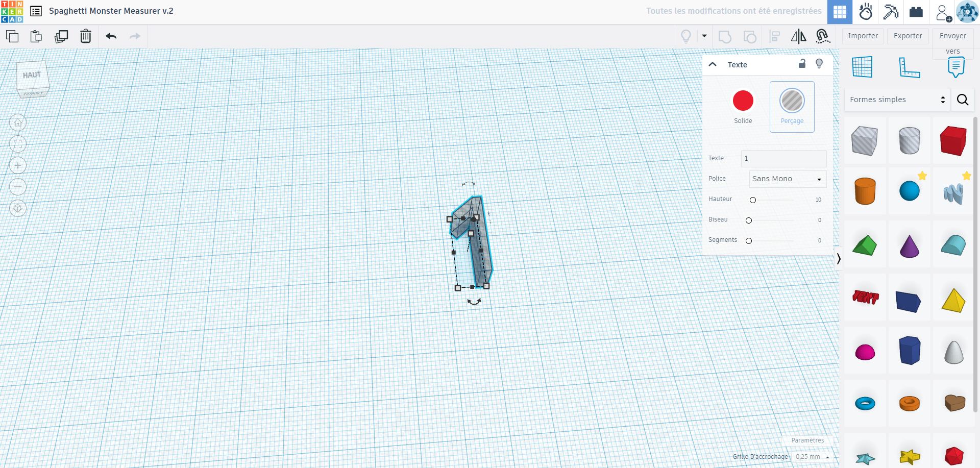The height and width of the screenshot is (468, 980).
Task: Open the notes tool
Action: (956, 67)
